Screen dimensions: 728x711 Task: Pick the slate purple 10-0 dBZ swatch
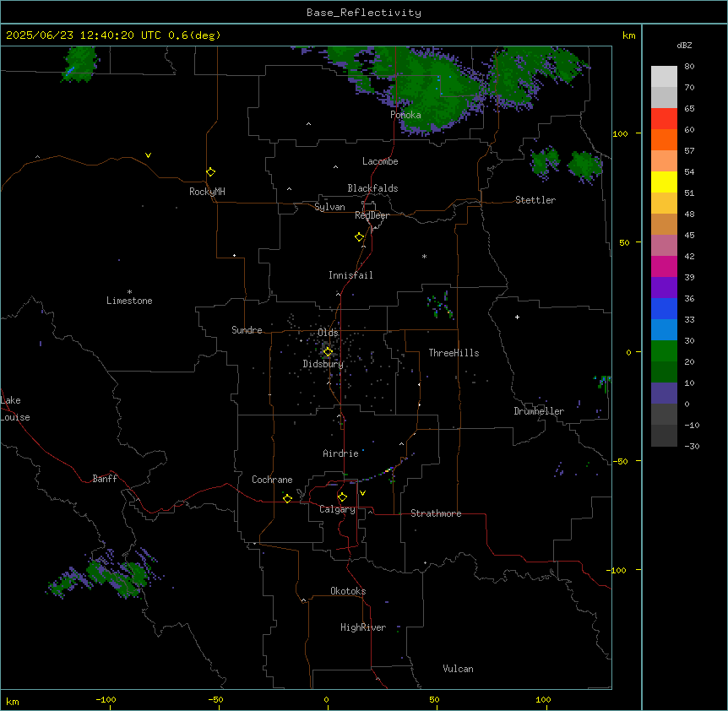point(664,393)
